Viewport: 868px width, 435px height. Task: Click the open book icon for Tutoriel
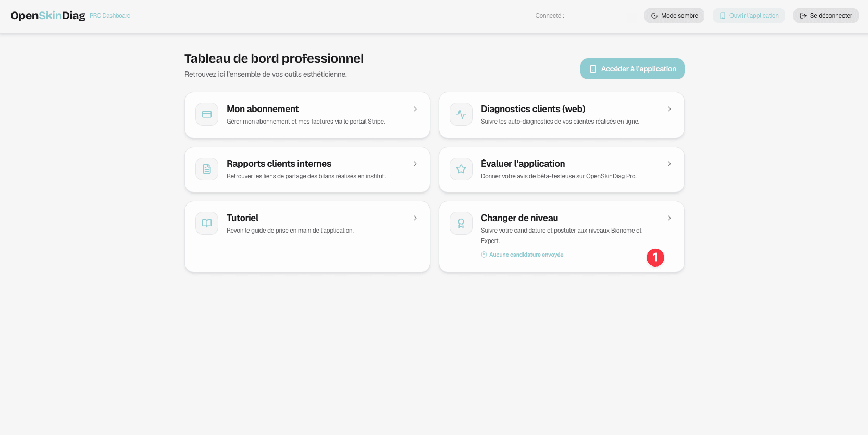pyautogui.click(x=207, y=223)
